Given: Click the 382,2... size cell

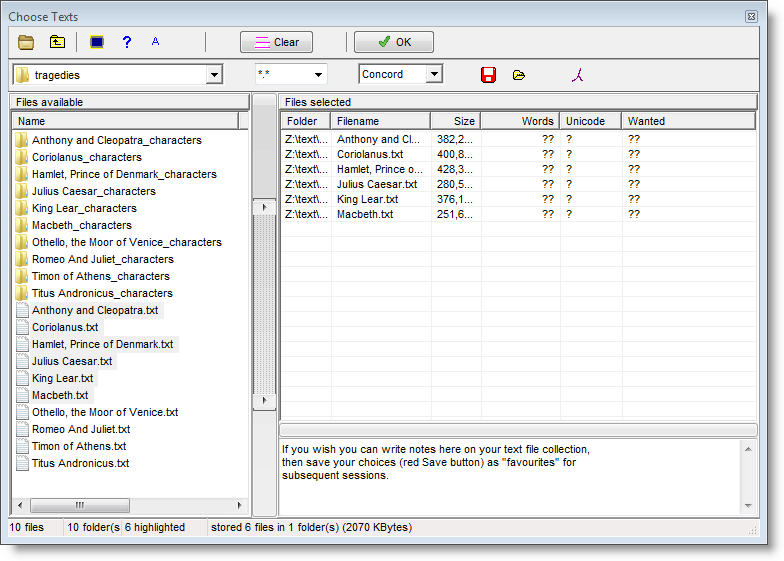Looking at the screenshot, I should coord(455,139).
